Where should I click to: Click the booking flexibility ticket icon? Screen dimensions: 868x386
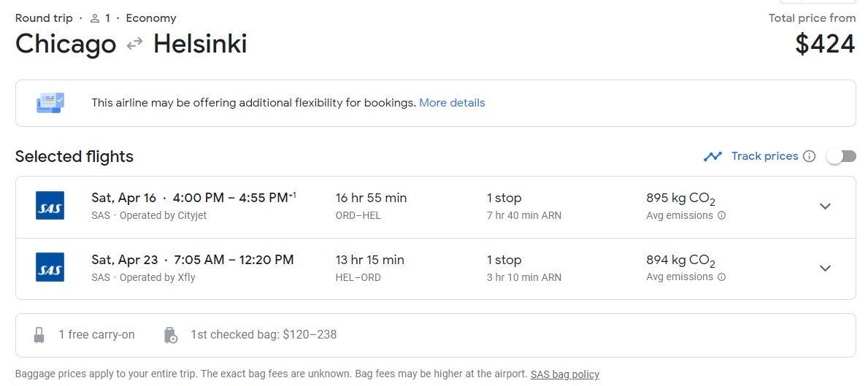(50, 103)
